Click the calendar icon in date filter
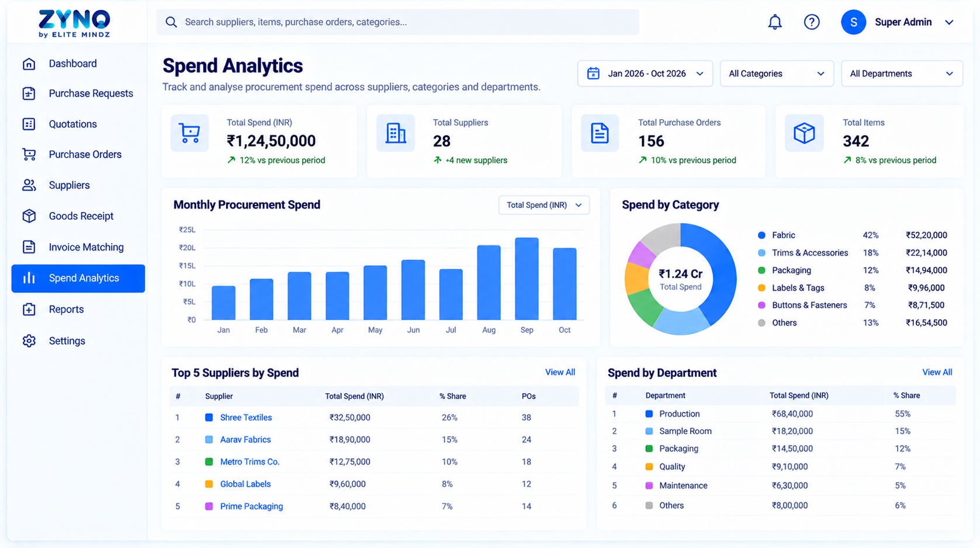Screen dimensions: 980x548 (593, 74)
